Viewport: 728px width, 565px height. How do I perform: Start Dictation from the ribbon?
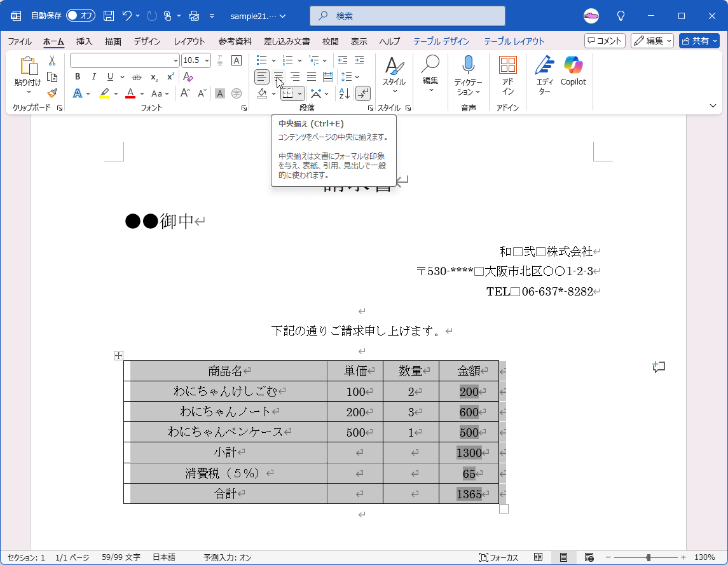point(469,71)
